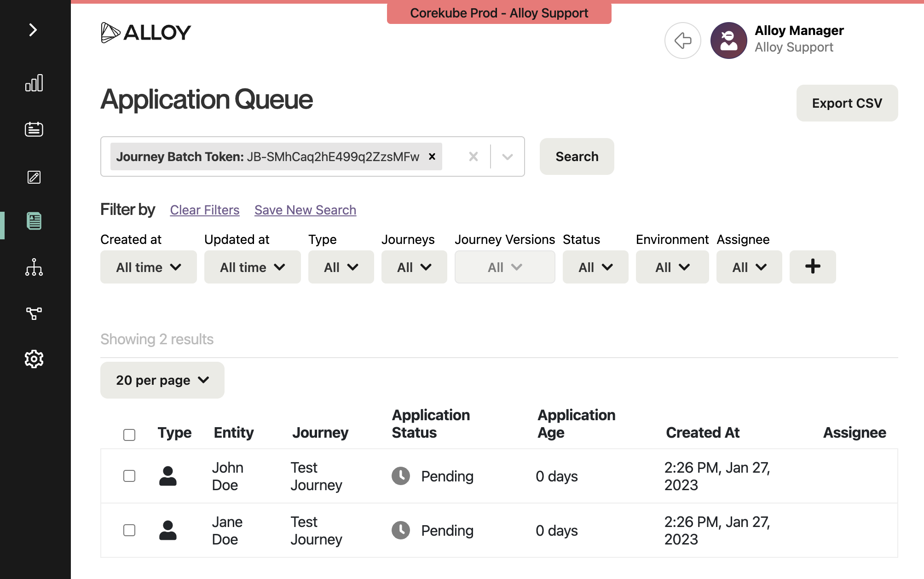This screenshot has width=924, height=579.
Task: Click the pending clock icon for John Doe
Action: [401, 476]
